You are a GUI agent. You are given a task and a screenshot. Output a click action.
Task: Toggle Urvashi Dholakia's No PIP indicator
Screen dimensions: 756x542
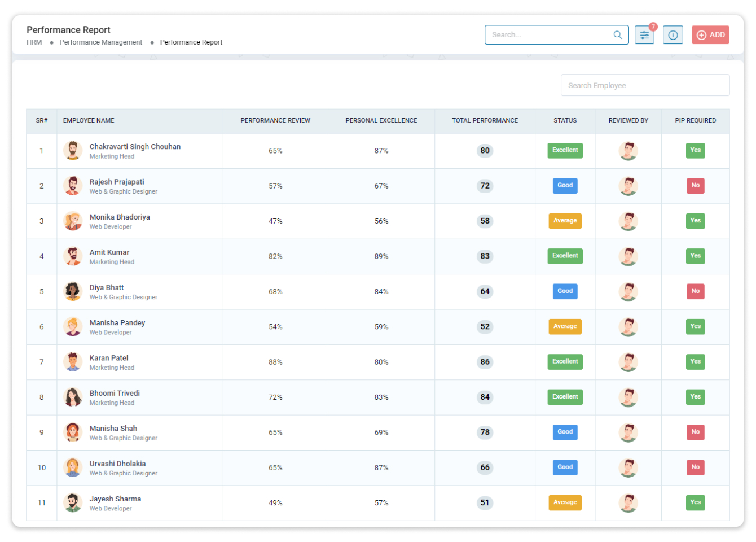point(695,467)
